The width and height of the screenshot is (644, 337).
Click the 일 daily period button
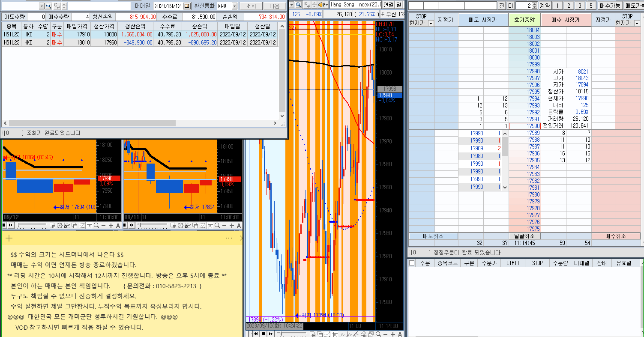pos(399,5)
